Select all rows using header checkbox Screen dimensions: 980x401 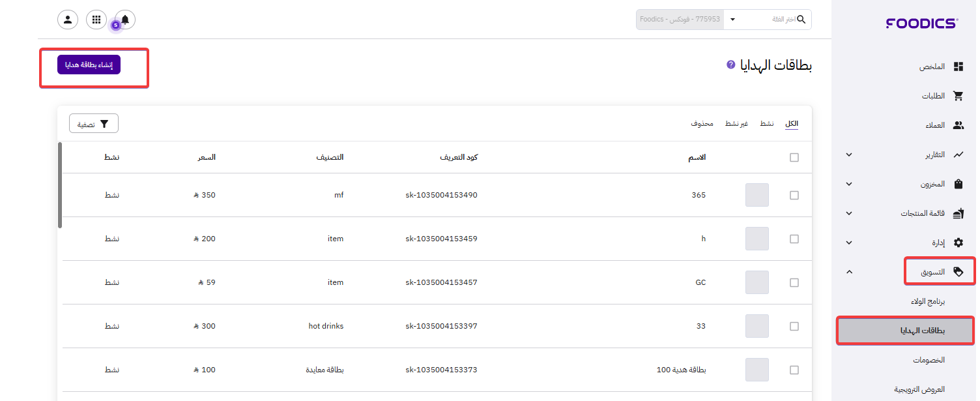tap(794, 157)
